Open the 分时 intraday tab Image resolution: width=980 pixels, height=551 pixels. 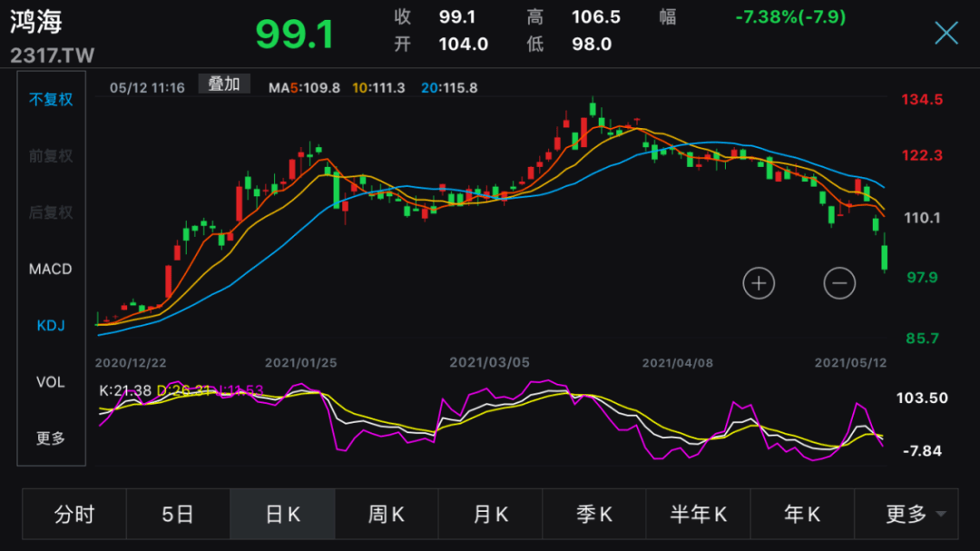pyautogui.click(x=74, y=514)
